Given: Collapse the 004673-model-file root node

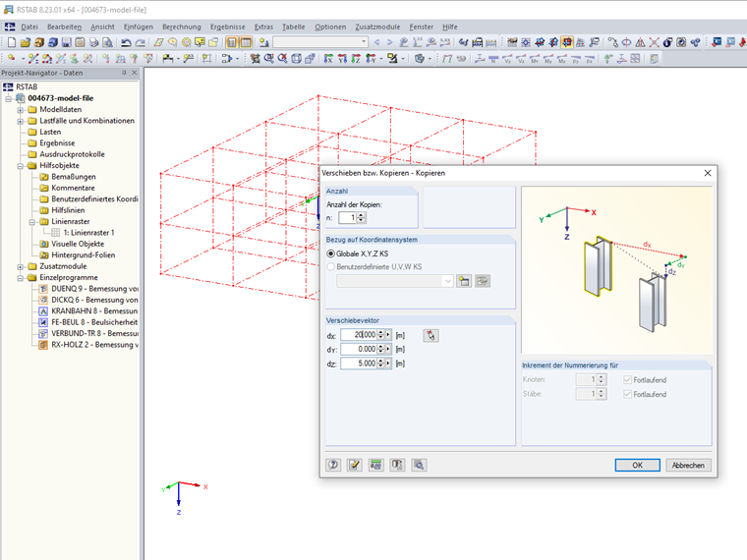Looking at the screenshot, I should click(8, 98).
